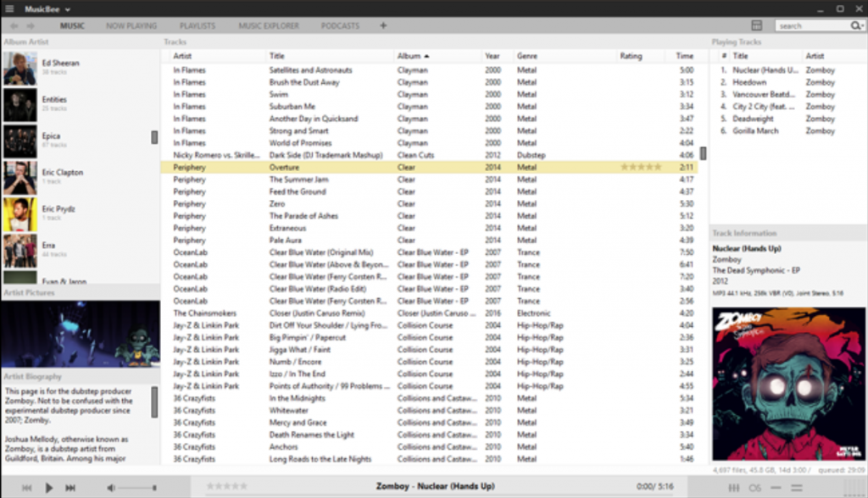Select the track "Death Renames the Light"
The width and height of the screenshot is (868, 498).
coord(312,435)
